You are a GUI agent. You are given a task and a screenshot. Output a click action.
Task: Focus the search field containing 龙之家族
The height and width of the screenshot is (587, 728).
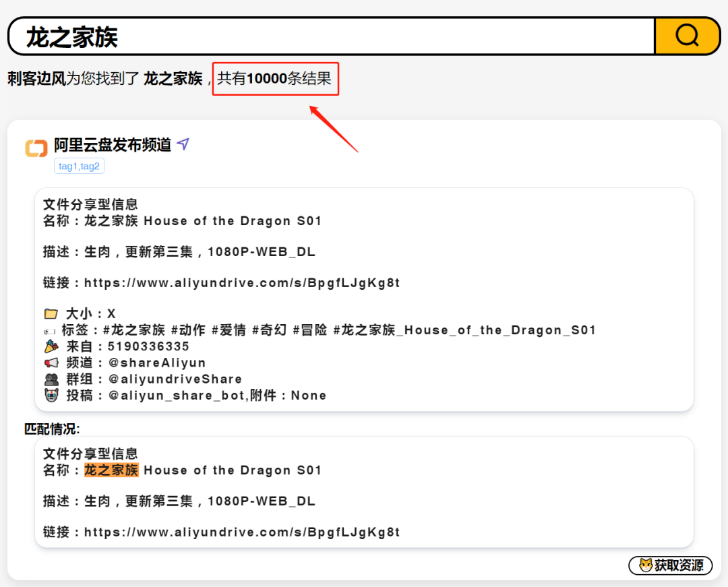pyautogui.click(x=332, y=36)
